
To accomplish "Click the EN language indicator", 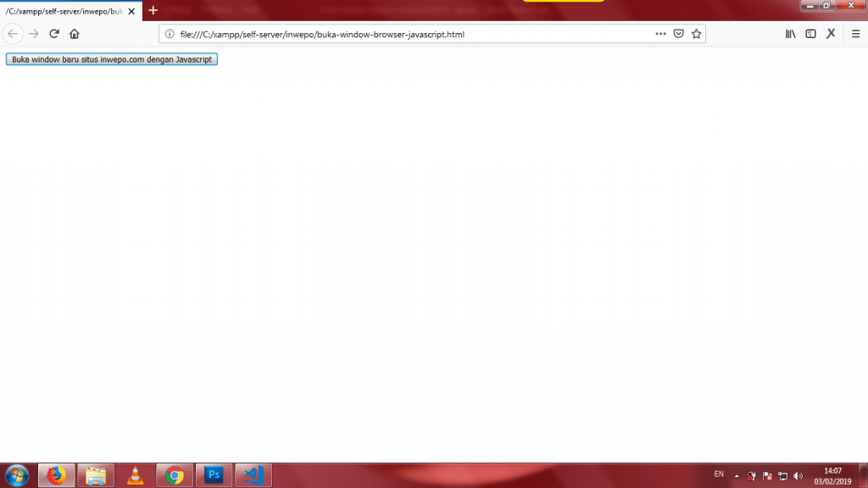I will 719,474.
